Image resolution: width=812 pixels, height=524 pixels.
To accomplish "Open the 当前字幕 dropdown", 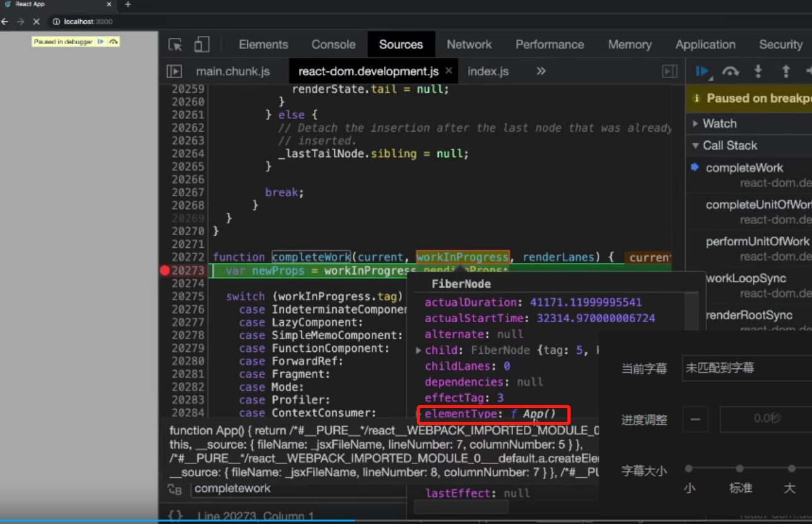I will [x=747, y=368].
